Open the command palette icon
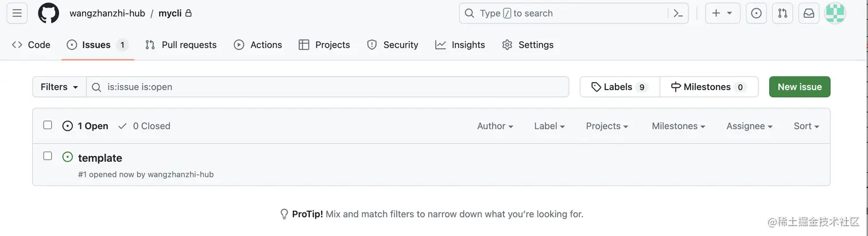The width and height of the screenshot is (868, 236). coord(678,13)
